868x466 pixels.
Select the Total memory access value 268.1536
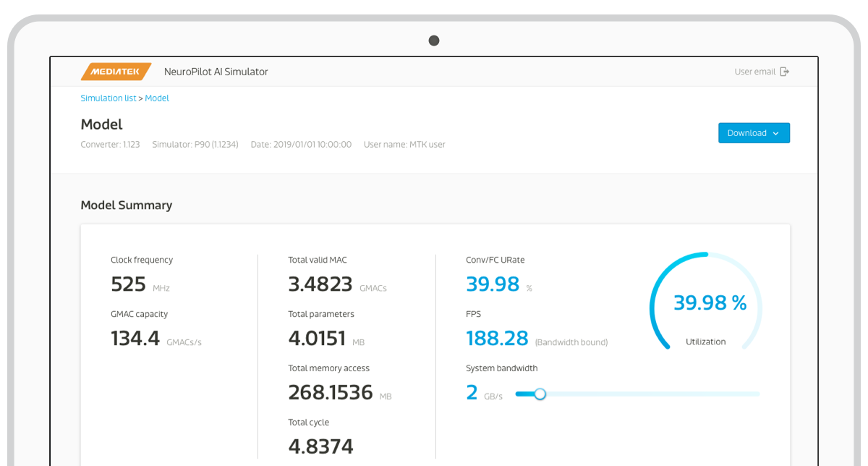point(330,393)
